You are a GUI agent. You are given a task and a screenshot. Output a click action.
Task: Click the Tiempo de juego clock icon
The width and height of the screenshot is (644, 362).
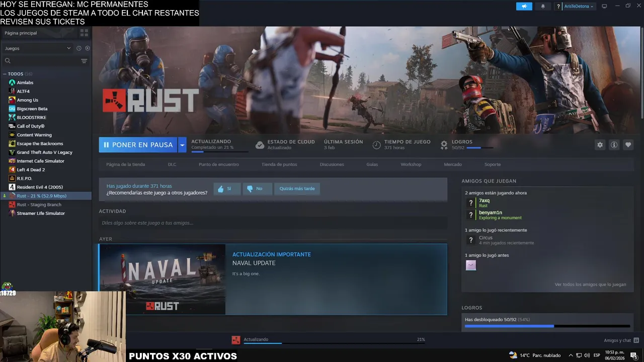376,145
